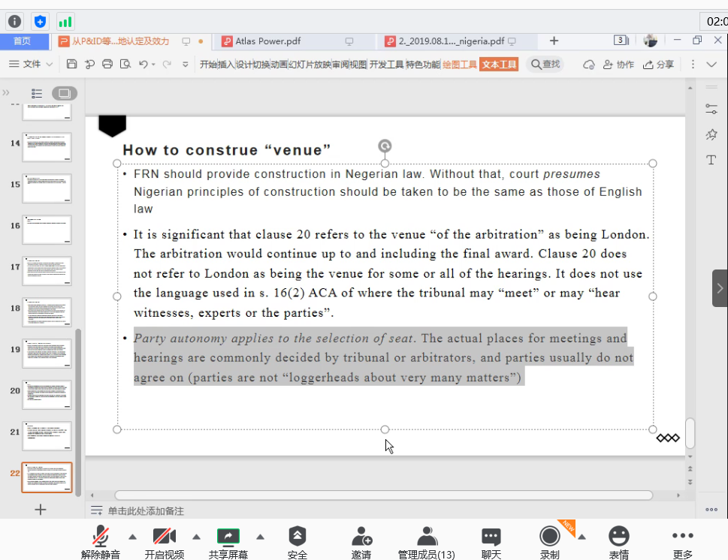Click the undo arrow icon
Screen dimensions: 728x560
pyautogui.click(x=143, y=65)
